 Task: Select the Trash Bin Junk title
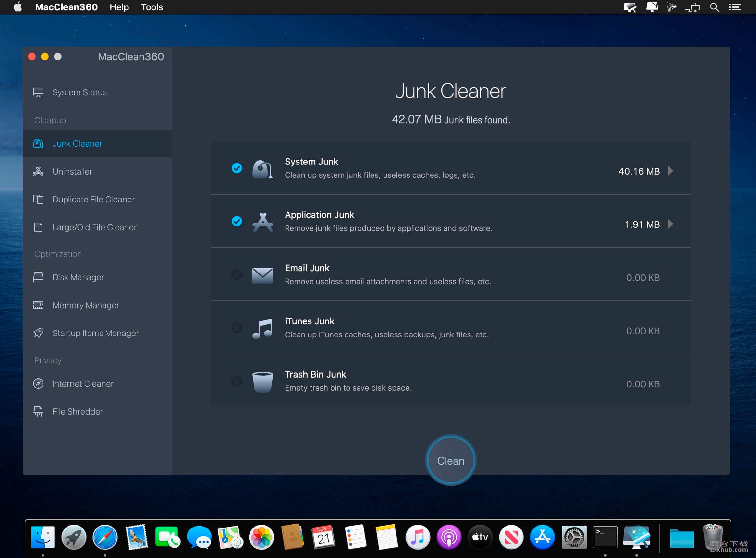tap(315, 374)
